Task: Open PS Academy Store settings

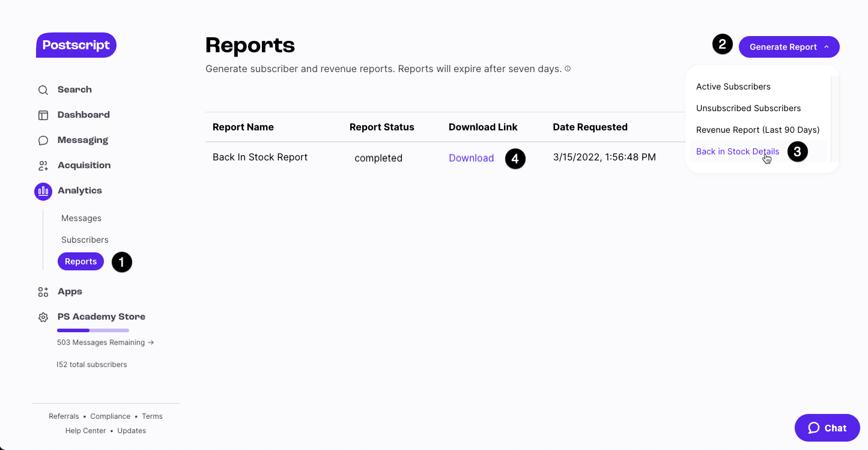Action: [x=102, y=317]
